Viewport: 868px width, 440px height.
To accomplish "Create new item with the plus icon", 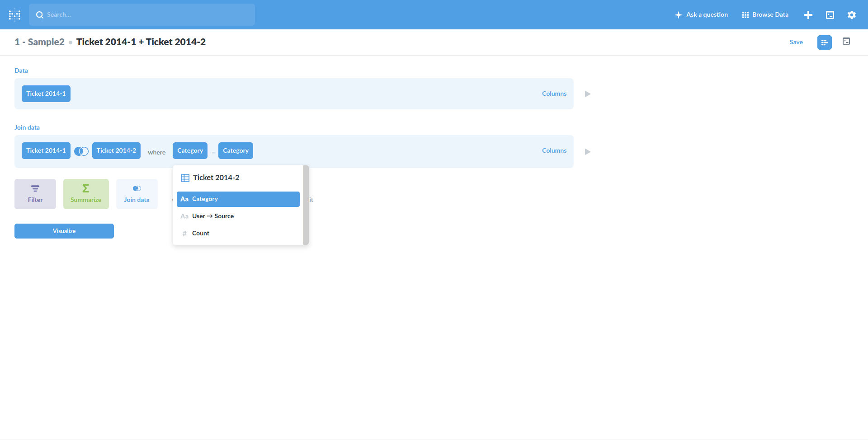I will (x=808, y=15).
